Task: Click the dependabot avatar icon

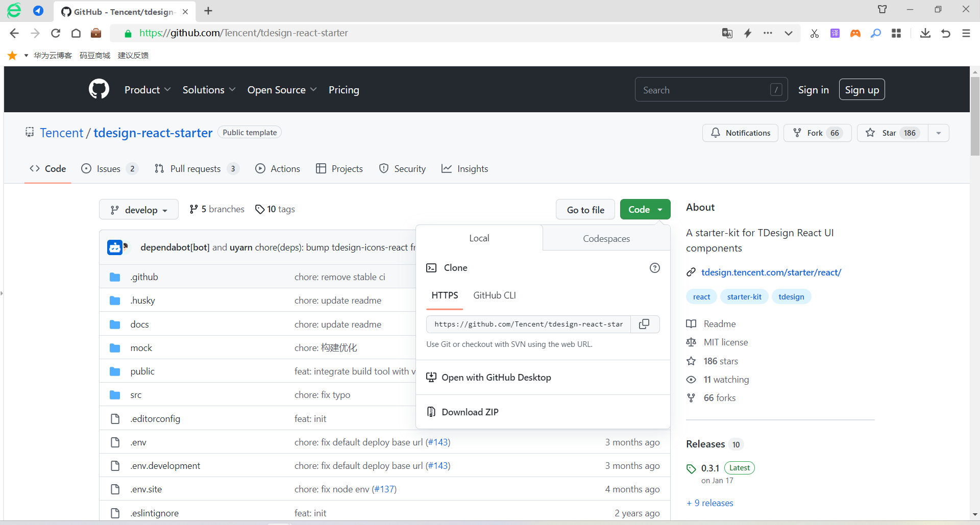Action: click(115, 247)
